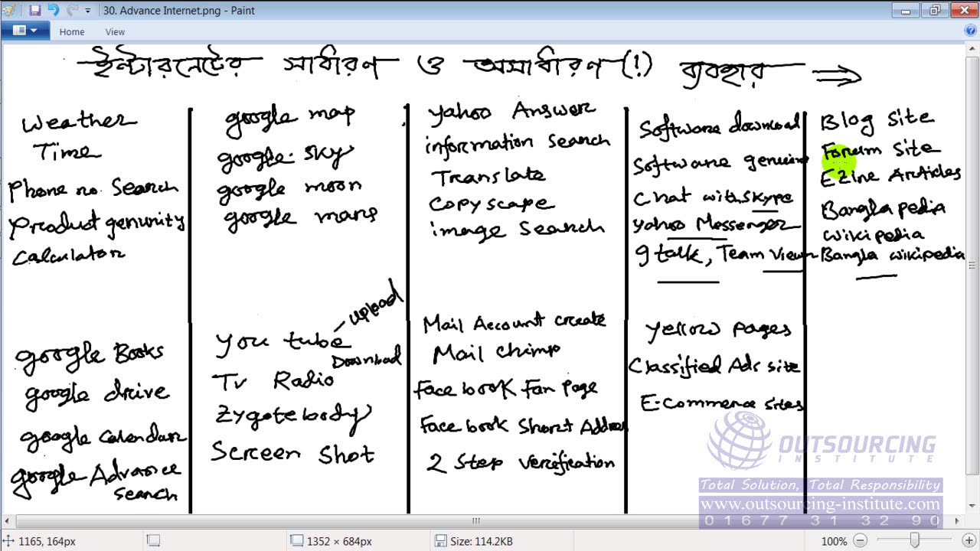This screenshot has height=551, width=980.
Task: Zoom in using the plus button
Action: click(969, 541)
